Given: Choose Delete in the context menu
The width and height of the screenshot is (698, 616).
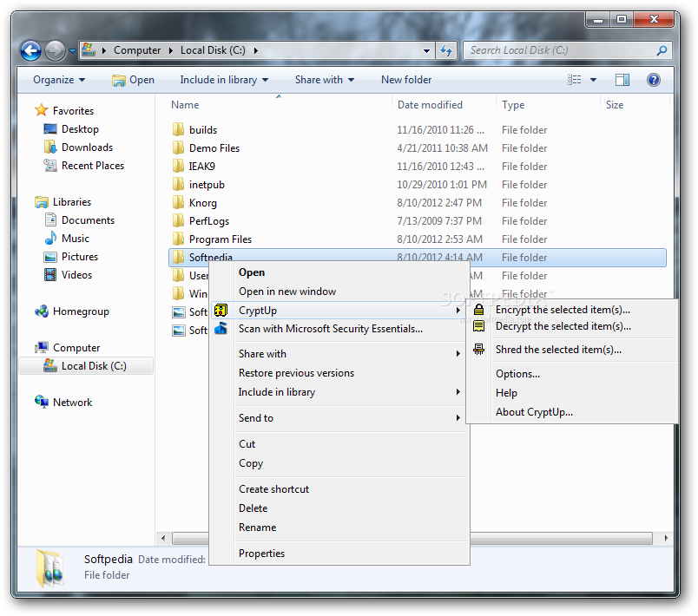Looking at the screenshot, I should (339, 508).
